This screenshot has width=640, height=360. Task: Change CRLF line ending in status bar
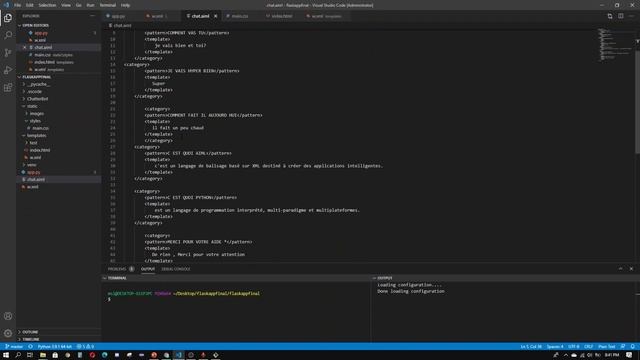tap(588, 347)
